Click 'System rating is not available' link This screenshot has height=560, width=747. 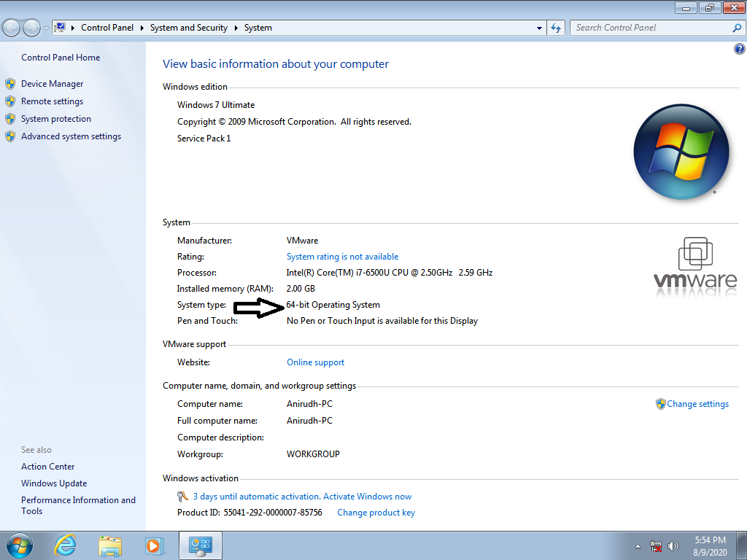tap(342, 257)
